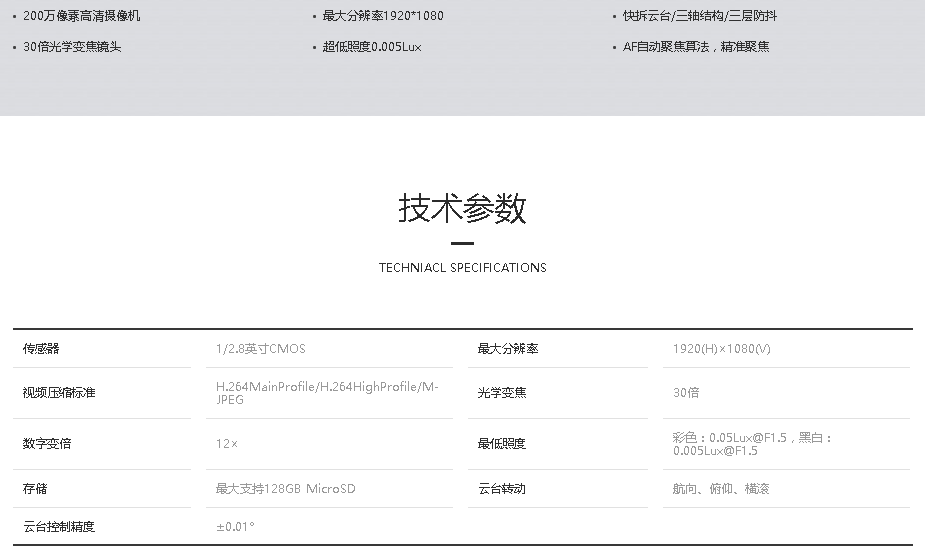The image size is (925, 559).
Task: Select the 30倍光学变焦镜头 feature bullet
Action: (72, 47)
